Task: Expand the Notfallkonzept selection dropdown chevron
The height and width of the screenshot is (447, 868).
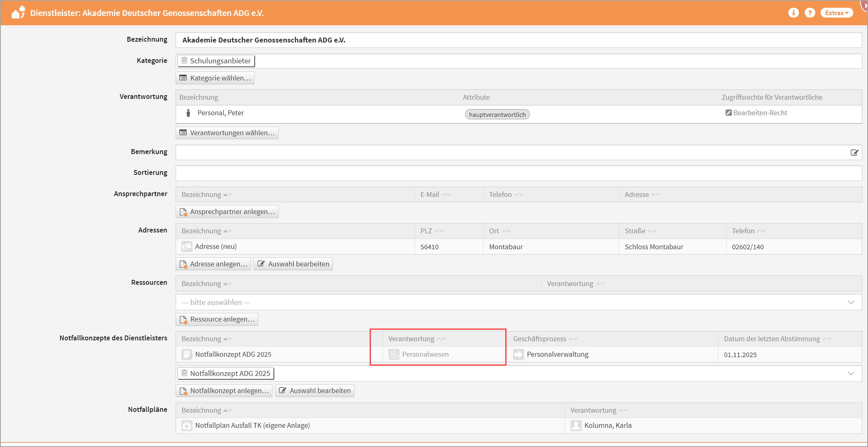Action: [851, 373]
